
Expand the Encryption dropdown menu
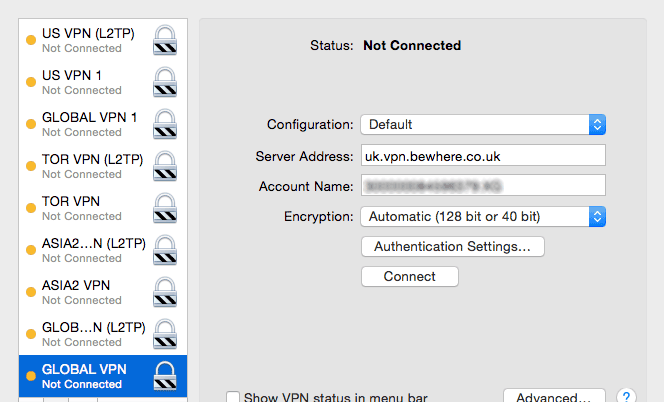[483, 216]
